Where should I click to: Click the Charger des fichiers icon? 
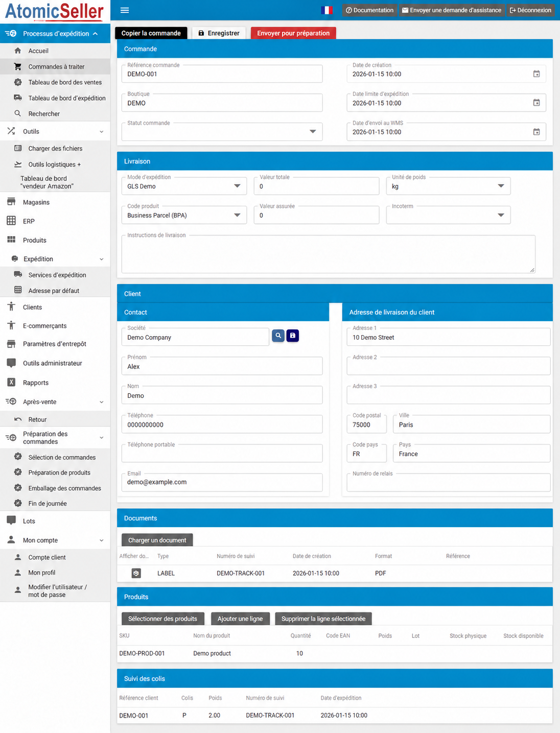[18, 148]
